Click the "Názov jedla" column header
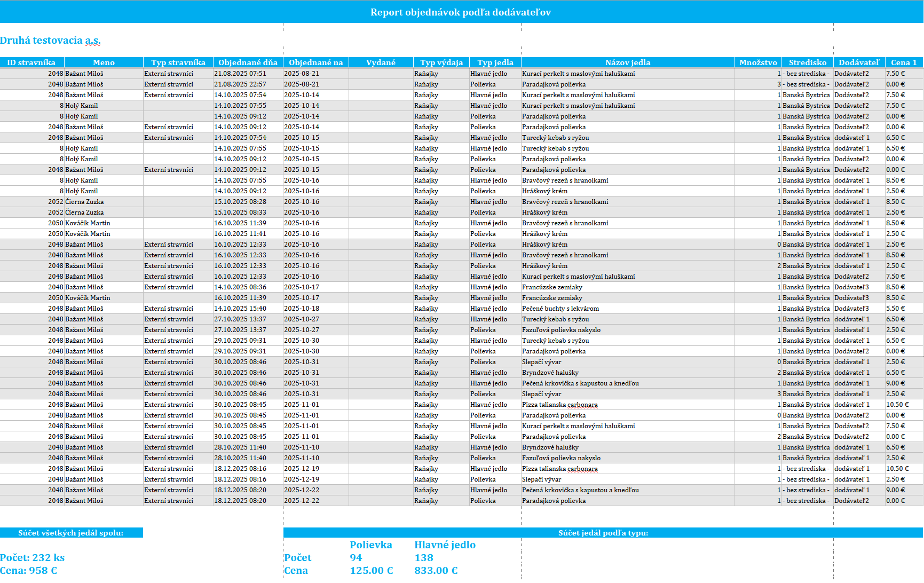 pyautogui.click(x=628, y=62)
